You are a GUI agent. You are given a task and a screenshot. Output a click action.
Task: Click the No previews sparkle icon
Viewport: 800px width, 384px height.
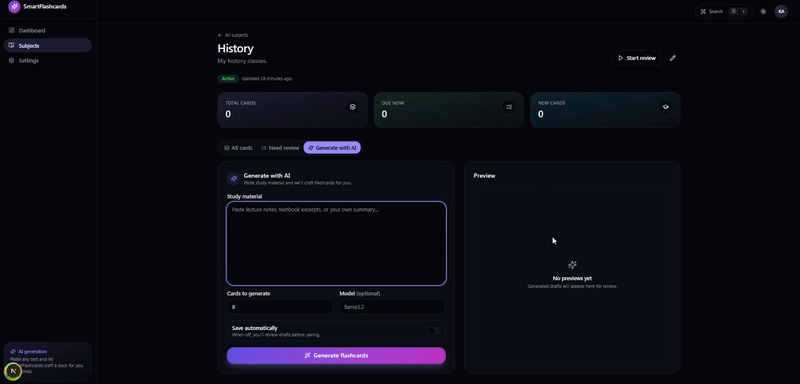pos(572,265)
